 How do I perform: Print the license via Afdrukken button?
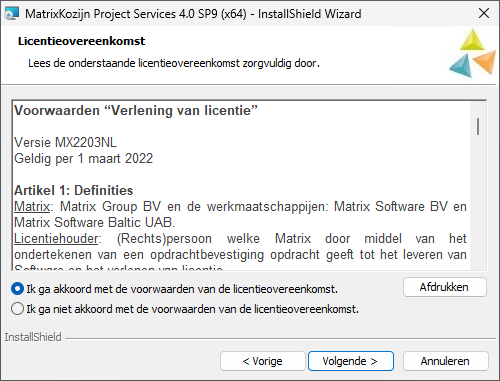445,287
